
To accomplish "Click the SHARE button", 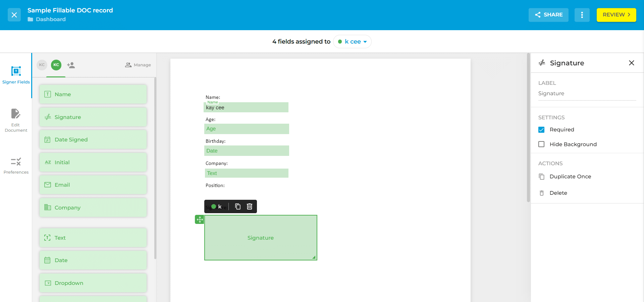I will point(548,15).
